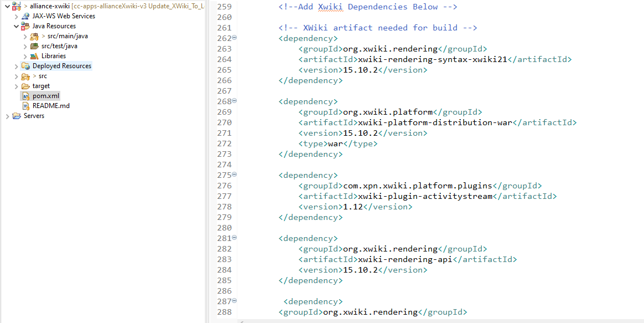The image size is (644, 323).
Task: Click version 15.10.2 on line 265
Action: [360, 70]
